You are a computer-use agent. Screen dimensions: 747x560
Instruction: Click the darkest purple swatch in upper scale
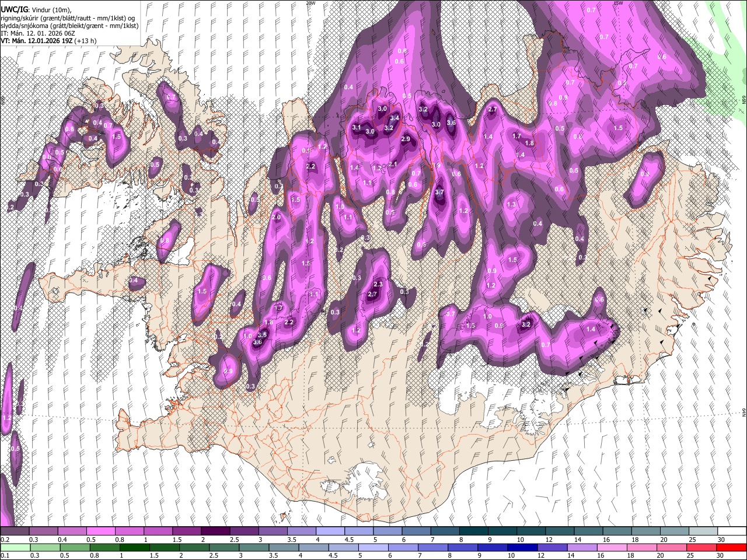(x=215, y=531)
